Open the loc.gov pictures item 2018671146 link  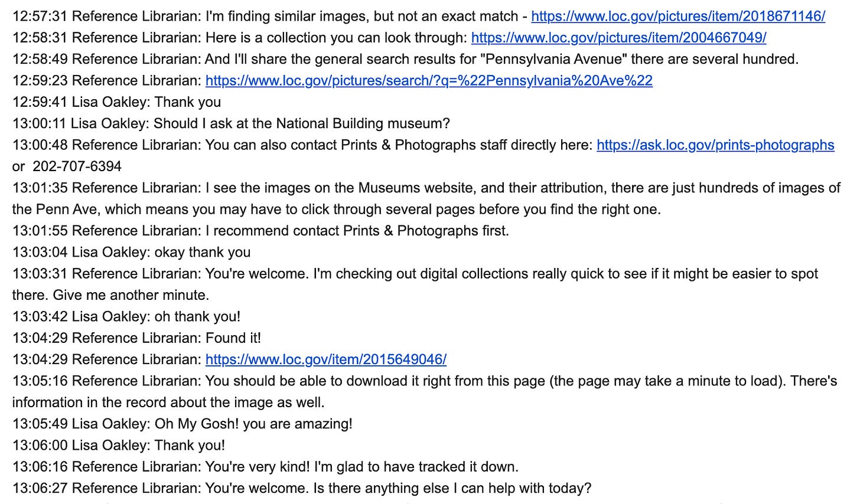(678, 17)
